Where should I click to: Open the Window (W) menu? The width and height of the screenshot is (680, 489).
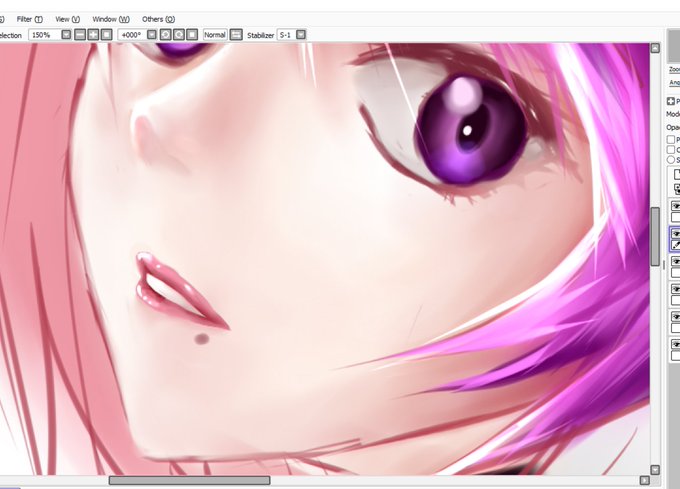point(111,19)
